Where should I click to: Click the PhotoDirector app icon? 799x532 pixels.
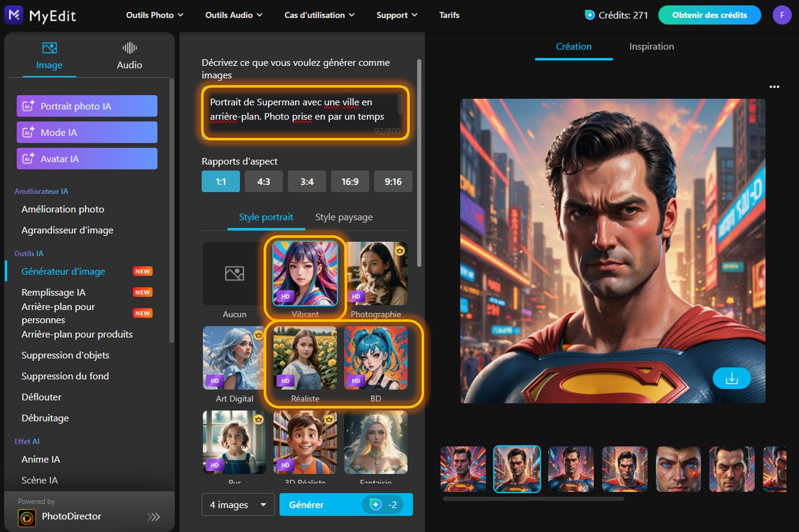pyautogui.click(x=27, y=518)
